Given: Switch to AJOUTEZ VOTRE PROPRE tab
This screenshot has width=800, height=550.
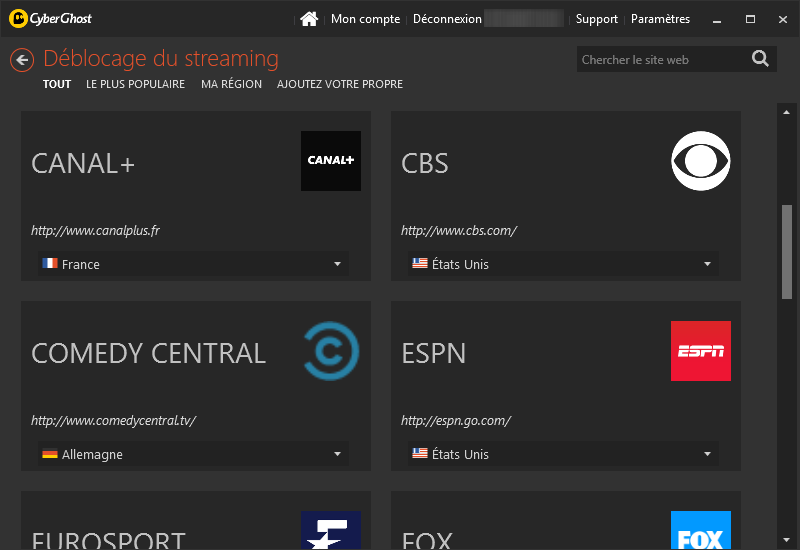Looking at the screenshot, I should [x=340, y=84].
